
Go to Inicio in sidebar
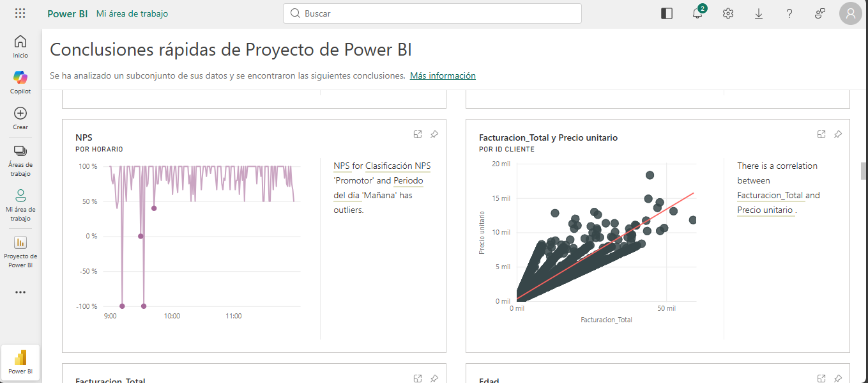pyautogui.click(x=20, y=47)
